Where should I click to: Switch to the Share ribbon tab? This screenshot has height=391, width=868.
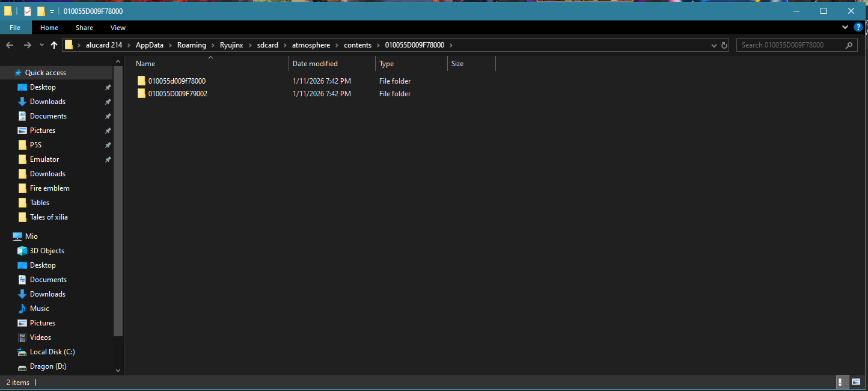[84, 28]
